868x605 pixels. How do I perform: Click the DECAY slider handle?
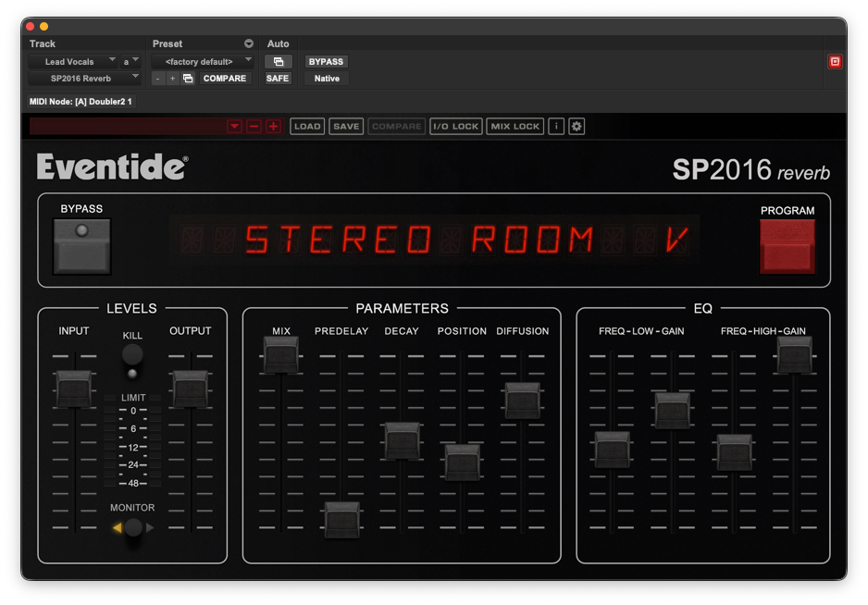(x=402, y=441)
